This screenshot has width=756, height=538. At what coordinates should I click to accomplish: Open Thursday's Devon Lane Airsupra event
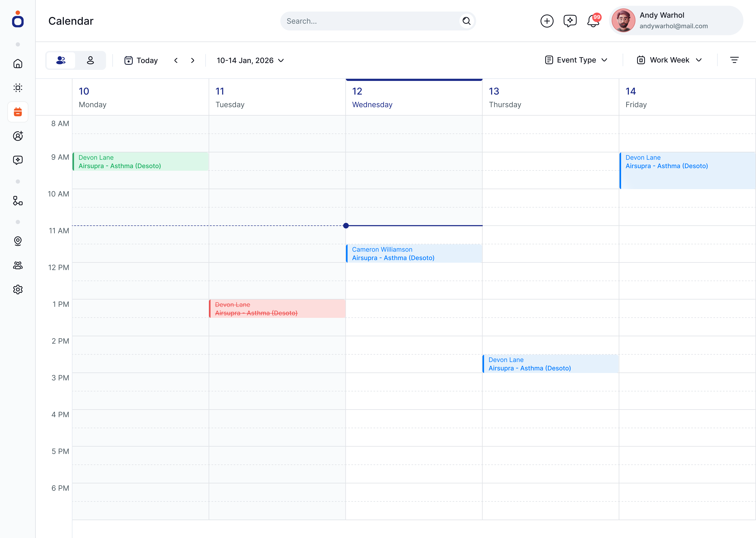click(x=550, y=364)
